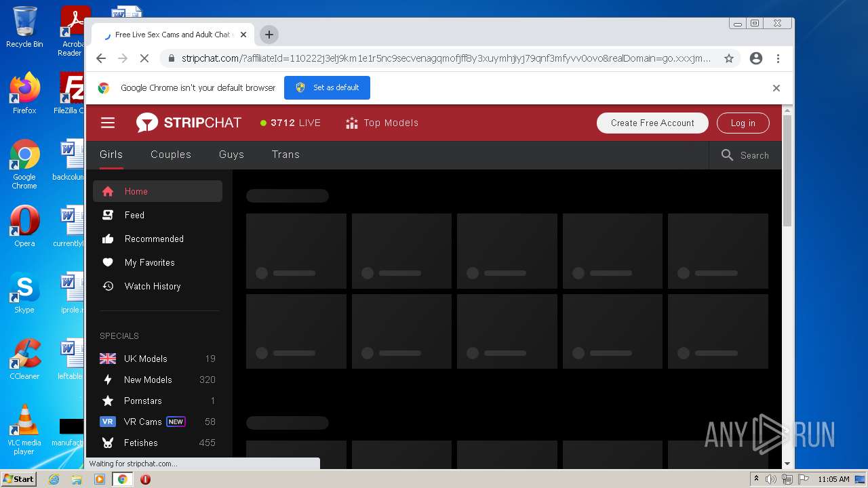Image resolution: width=868 pixels, height=488 pixels.
Task: Open Feed in the sidebar
Action: (x=157, y=215)
